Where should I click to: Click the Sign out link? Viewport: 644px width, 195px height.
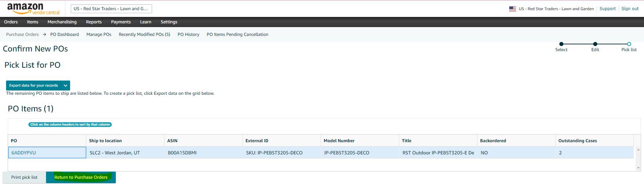(630, 9)
